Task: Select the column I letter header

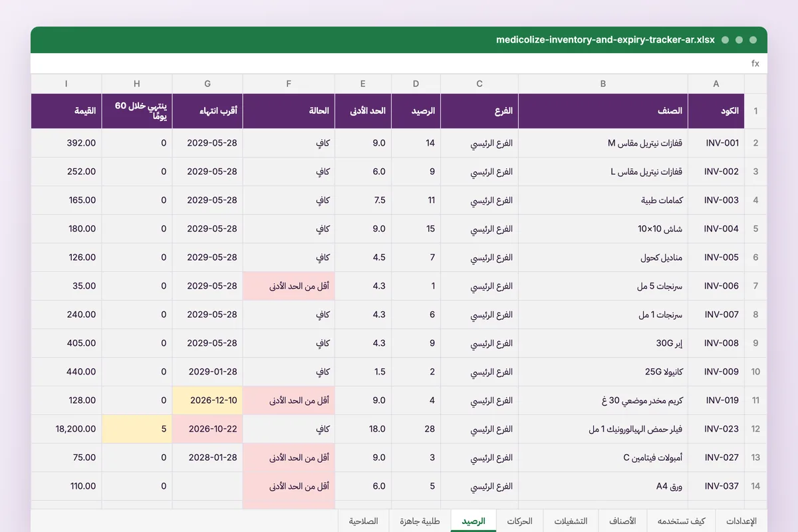Action: tap(66, 84)
